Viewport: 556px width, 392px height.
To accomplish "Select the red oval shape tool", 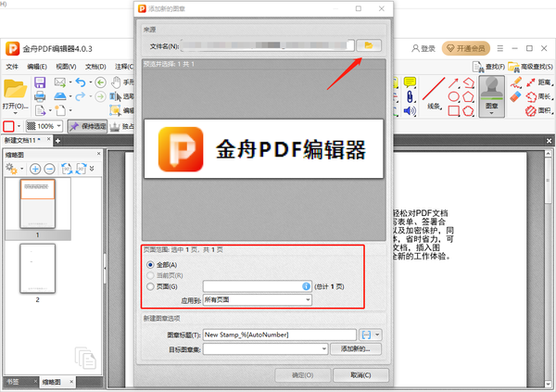I will coord(453,96).
